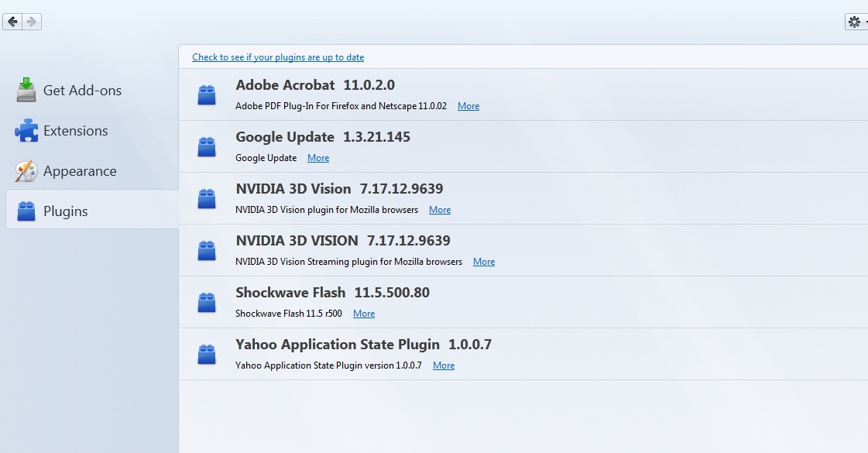Check if plugins are up to date
The image size is (868, 453).
[x=278, y=57]
